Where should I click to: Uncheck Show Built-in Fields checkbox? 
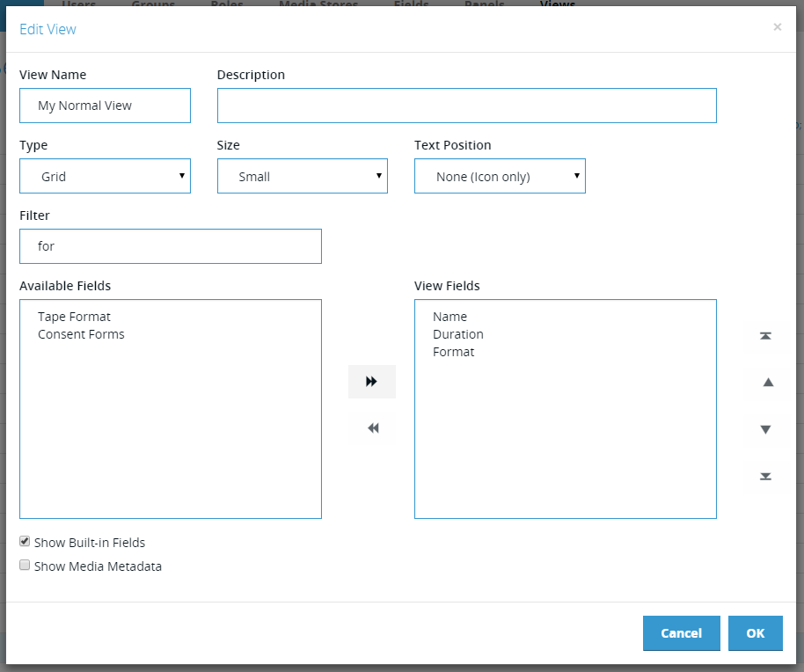pos(25,541)
